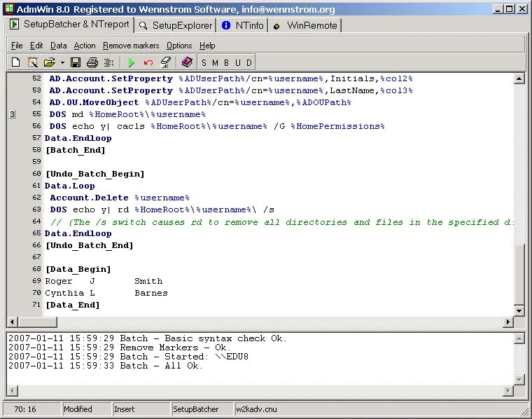Print the batch with the printer icon
Viewport: 532px width, 419px height.
[x=92, y=62]
